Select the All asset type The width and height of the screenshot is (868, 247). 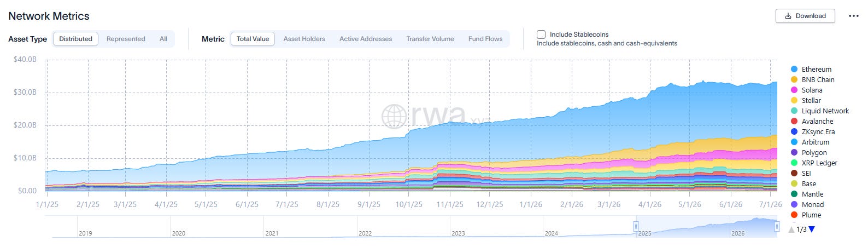coord(163,39)
